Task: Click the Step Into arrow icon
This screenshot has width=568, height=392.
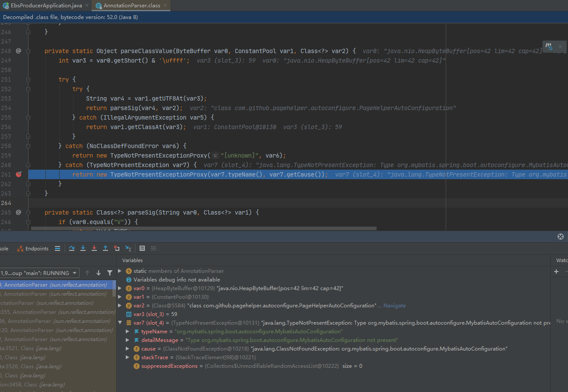Action: [x=83, y=248]
